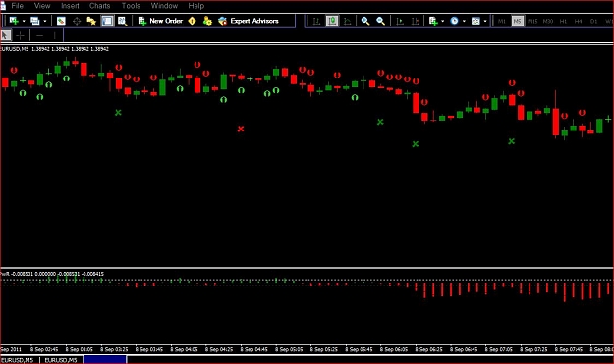This screenshot has width=614, height=364.
Task: Click the Expert Advisors button
Action: click(249, 21)
